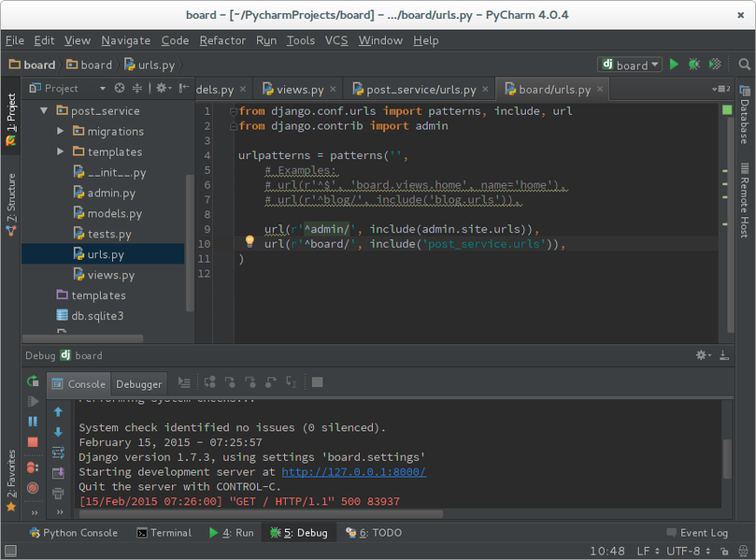Click the green inspection status square
This screenshot has width=756, height=560.
pos(727,110)
